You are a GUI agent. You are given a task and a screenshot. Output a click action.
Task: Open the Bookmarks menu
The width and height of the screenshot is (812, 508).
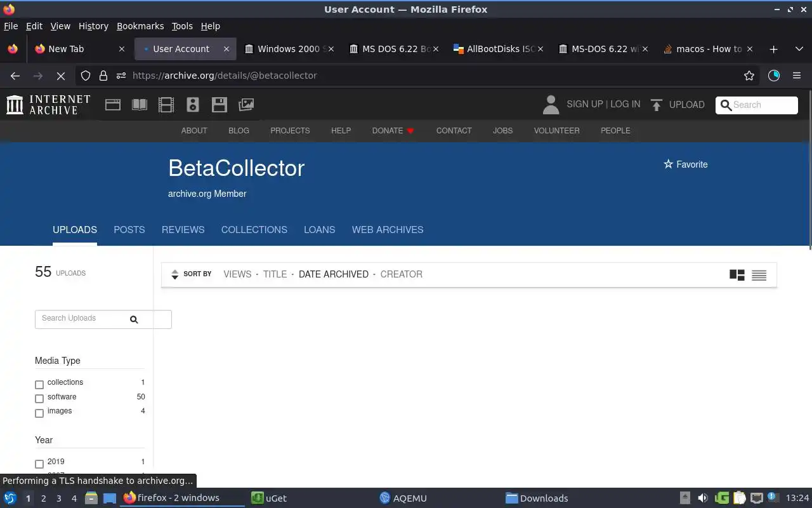pos(140,26)
